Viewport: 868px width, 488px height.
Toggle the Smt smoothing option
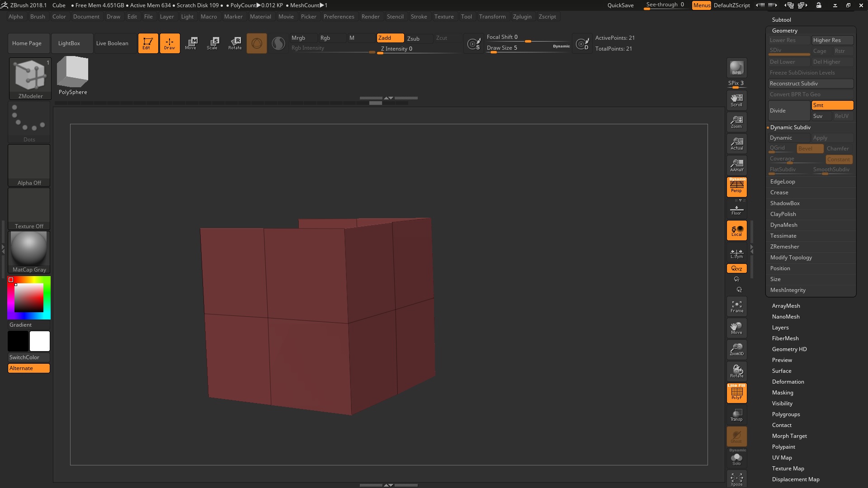pyautogui.click(x=832, y=105)
